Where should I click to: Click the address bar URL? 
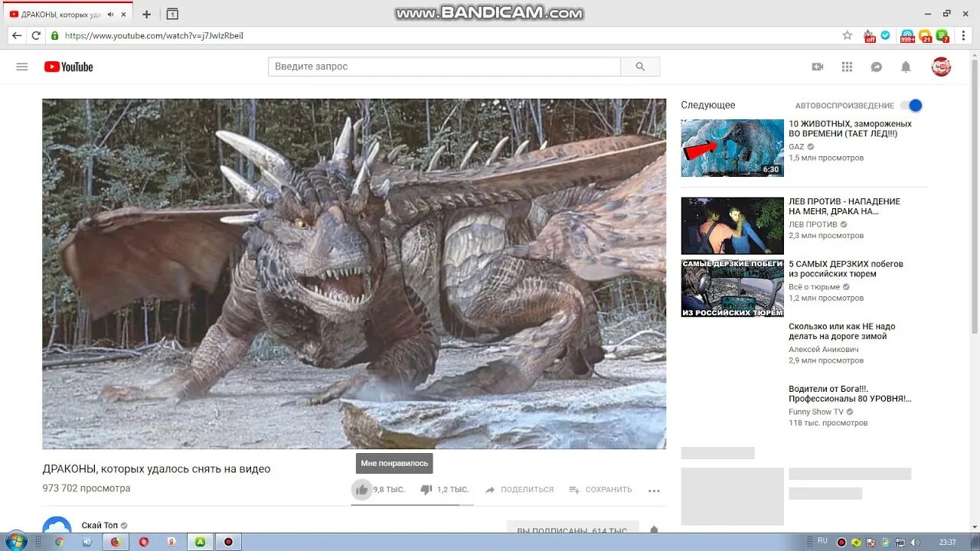click(154, 35)
